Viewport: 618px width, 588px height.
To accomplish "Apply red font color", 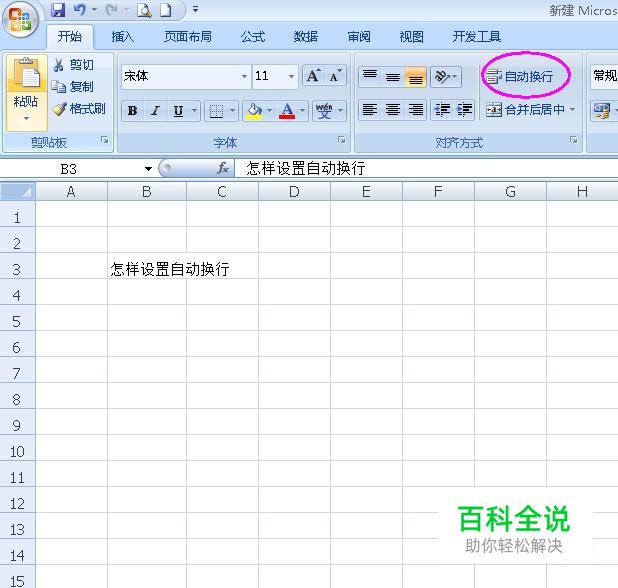I will coord(287,111).
